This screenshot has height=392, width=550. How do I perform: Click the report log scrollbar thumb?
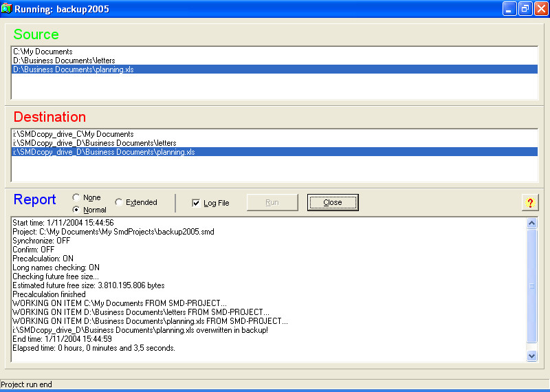(531, 285)
